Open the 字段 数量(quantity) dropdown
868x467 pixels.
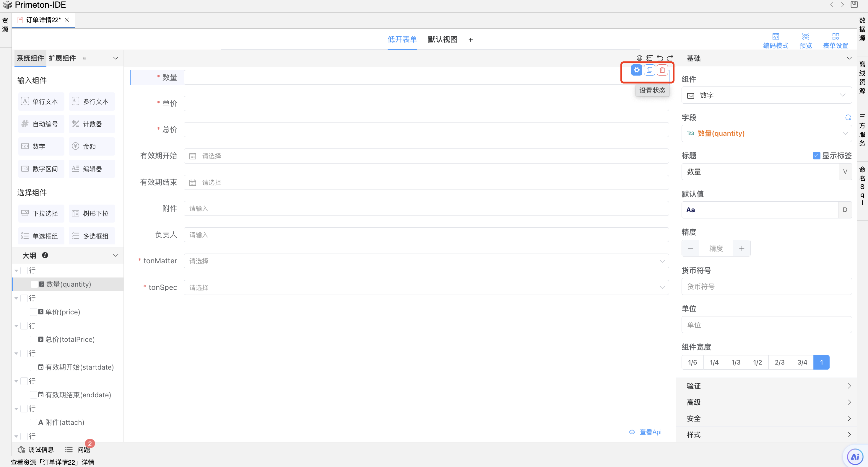[766, 133]
